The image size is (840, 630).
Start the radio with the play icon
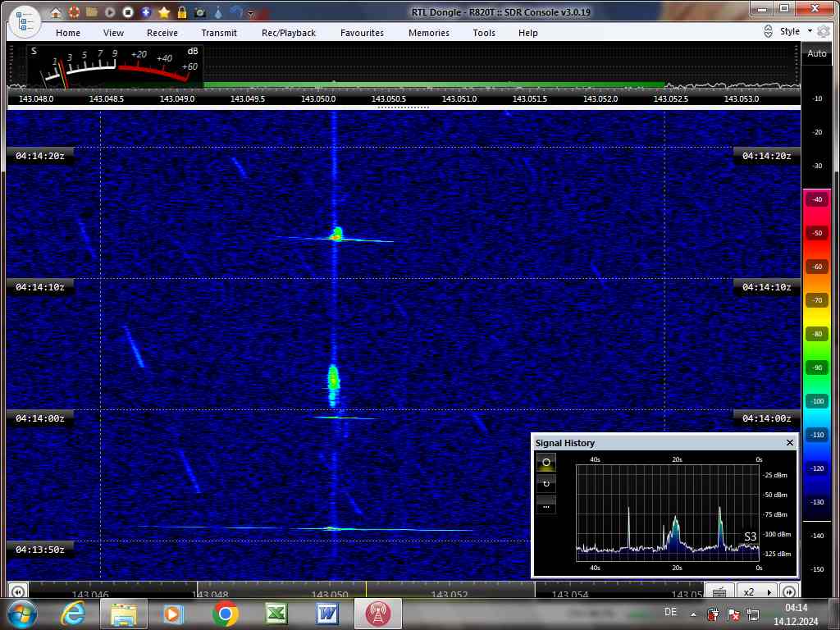point(110,11)
